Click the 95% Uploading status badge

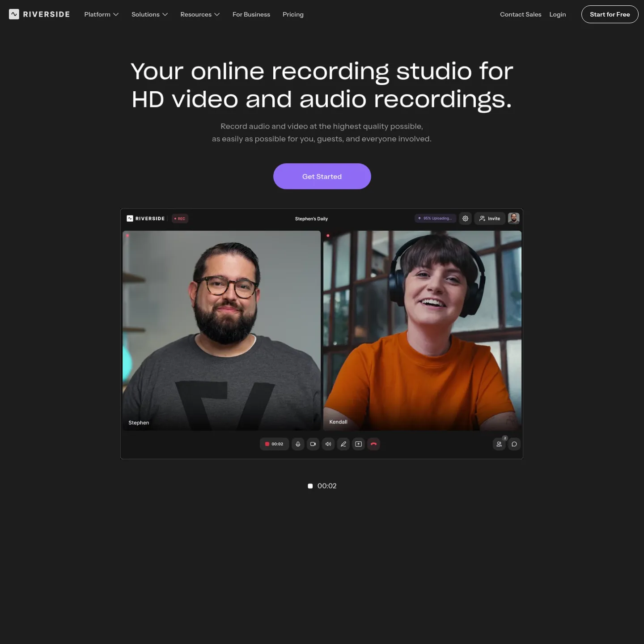coord(435,218)
